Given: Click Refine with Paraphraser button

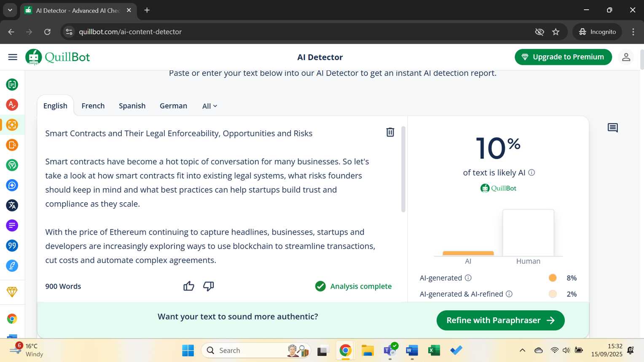Looking at the screenshot, I should [x=500, y=320].
